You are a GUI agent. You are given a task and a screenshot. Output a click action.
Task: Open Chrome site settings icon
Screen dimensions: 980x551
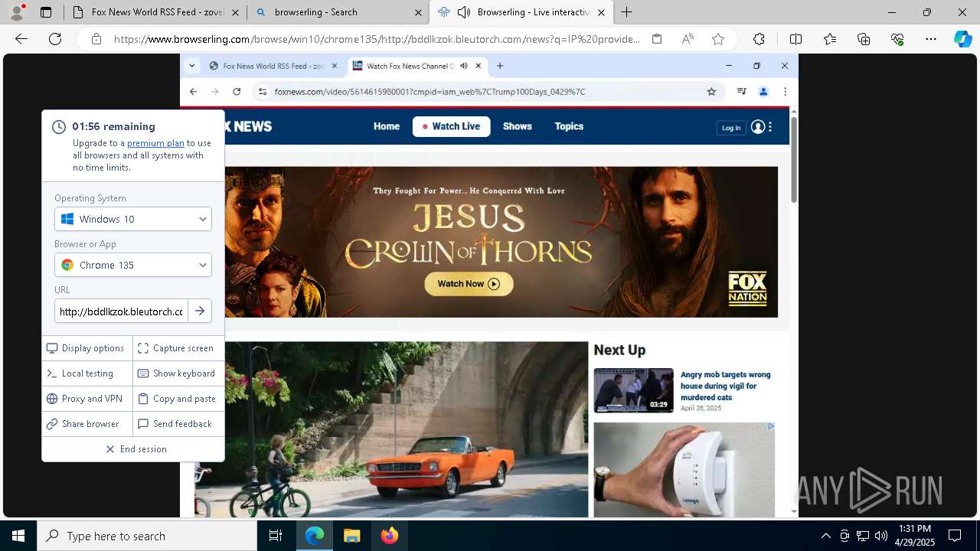click(262, 92)
